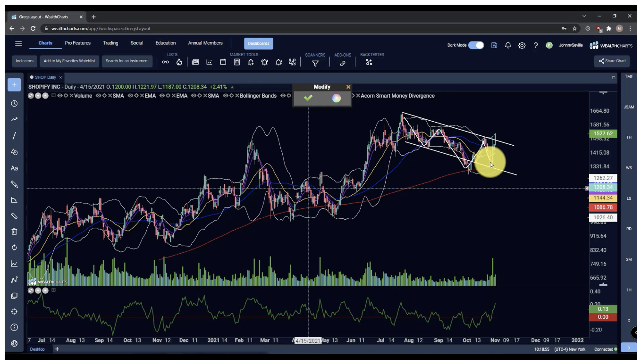Open the Trading menu
Image resolution: width=641 pixels, height=364 pixels.
pyautogui.click(x=110, y=43)
